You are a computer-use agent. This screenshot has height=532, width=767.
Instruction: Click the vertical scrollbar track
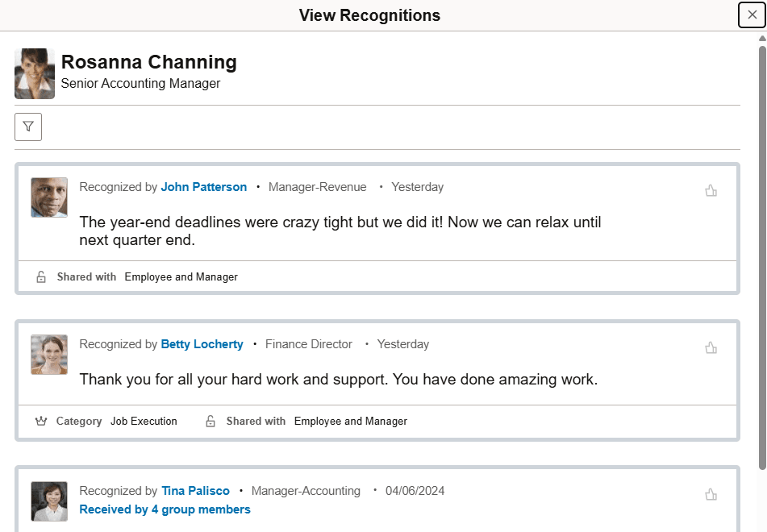[x=761, y=282]
